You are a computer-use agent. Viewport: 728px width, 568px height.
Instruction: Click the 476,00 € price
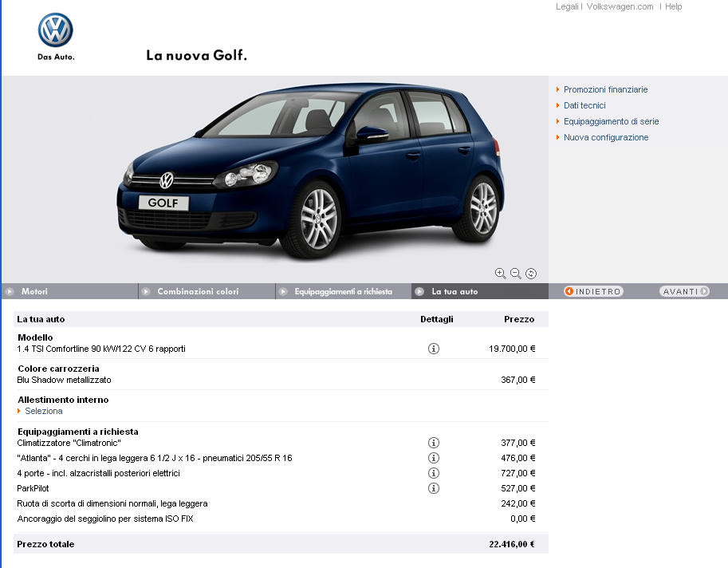[x=518, y=458]
